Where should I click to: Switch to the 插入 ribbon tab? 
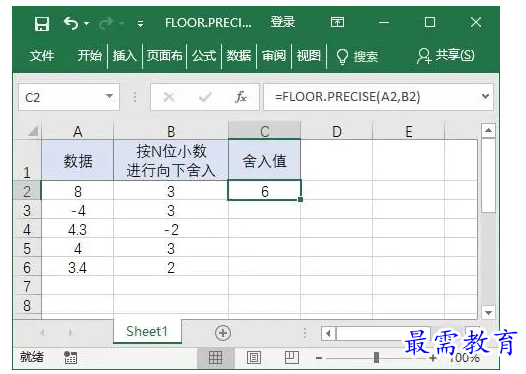click(x=124, y=56)
